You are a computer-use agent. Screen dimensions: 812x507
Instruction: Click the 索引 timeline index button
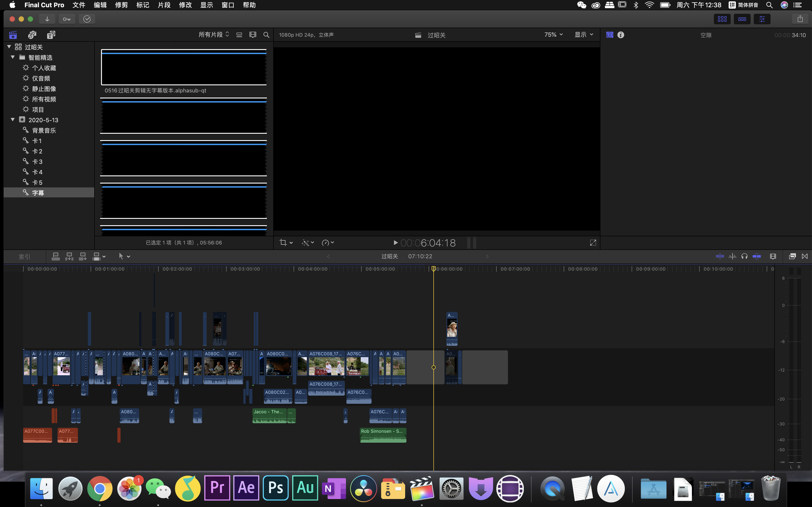(x=24, y=257)
